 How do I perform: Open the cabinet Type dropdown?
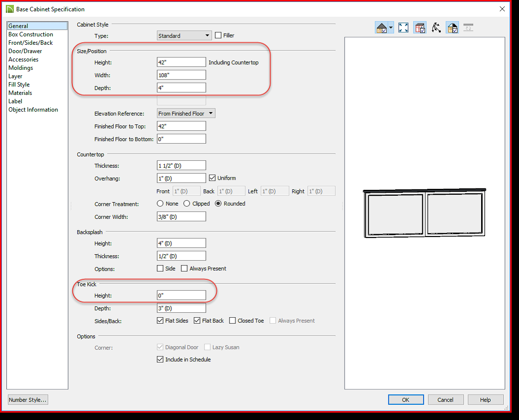[184, 35]
